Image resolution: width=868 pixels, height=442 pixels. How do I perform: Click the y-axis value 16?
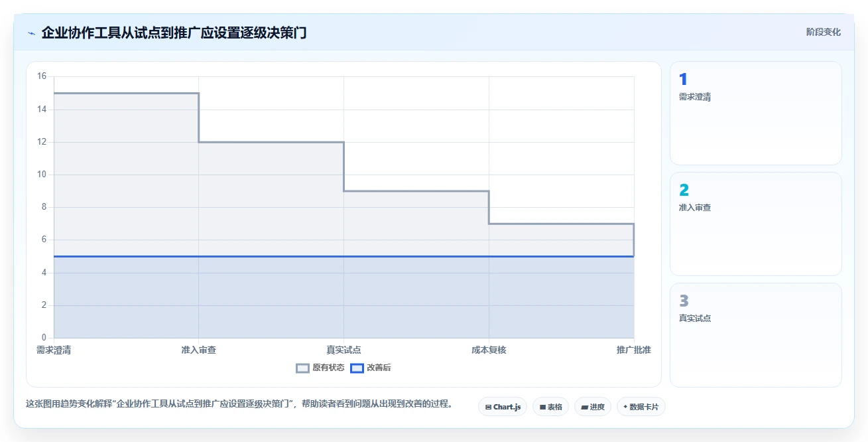click(x=42, y=76)
